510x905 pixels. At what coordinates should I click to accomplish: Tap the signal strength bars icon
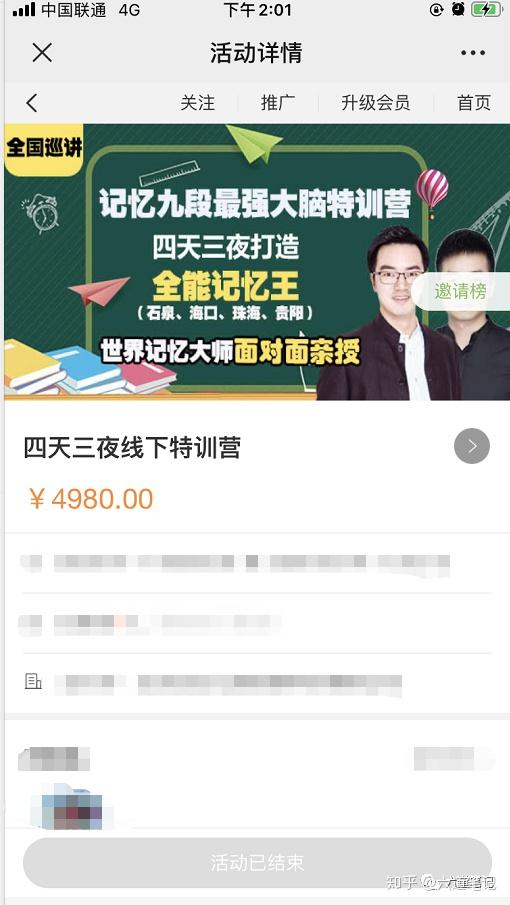coord(24,10)
